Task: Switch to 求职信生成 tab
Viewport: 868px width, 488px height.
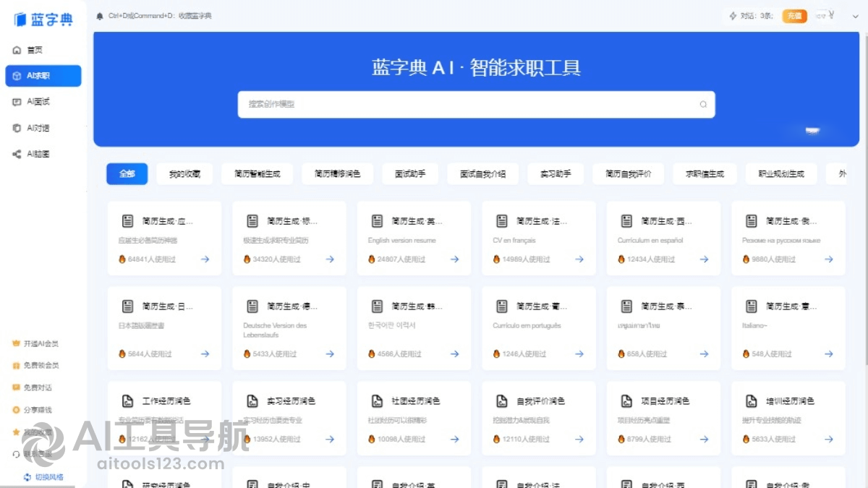Action: (705, 174)
